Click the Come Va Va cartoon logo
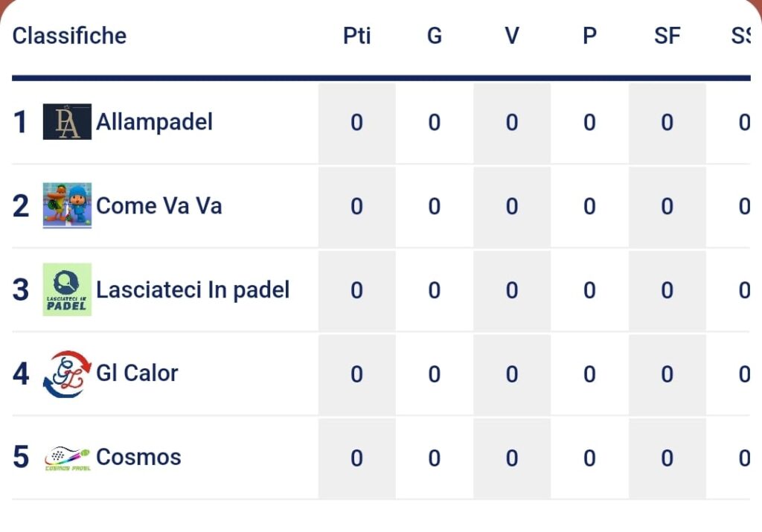This screenshot has height=532, width=762. pos(67,205)
